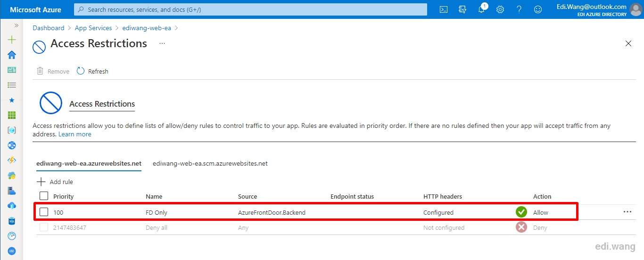Open the Home icon in sidebar
This screenshot has width=644, height=260.
point(12,55)
